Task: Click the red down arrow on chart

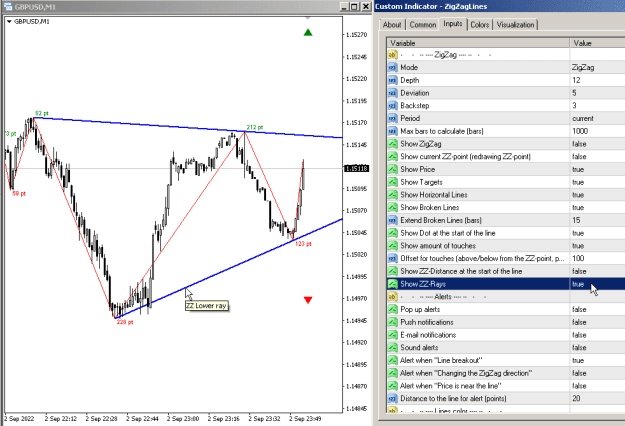Action: [308, 300]
